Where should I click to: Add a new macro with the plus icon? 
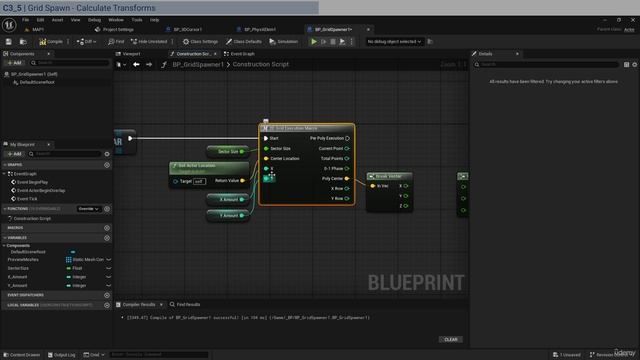[107, 228]
